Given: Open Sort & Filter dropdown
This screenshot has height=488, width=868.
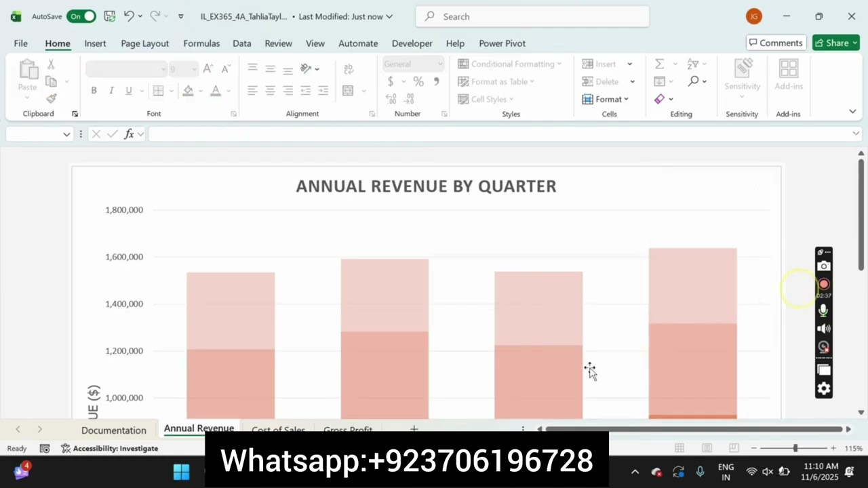Looking at the screenshot, I should pyautogui.click(x=697, y=64).
